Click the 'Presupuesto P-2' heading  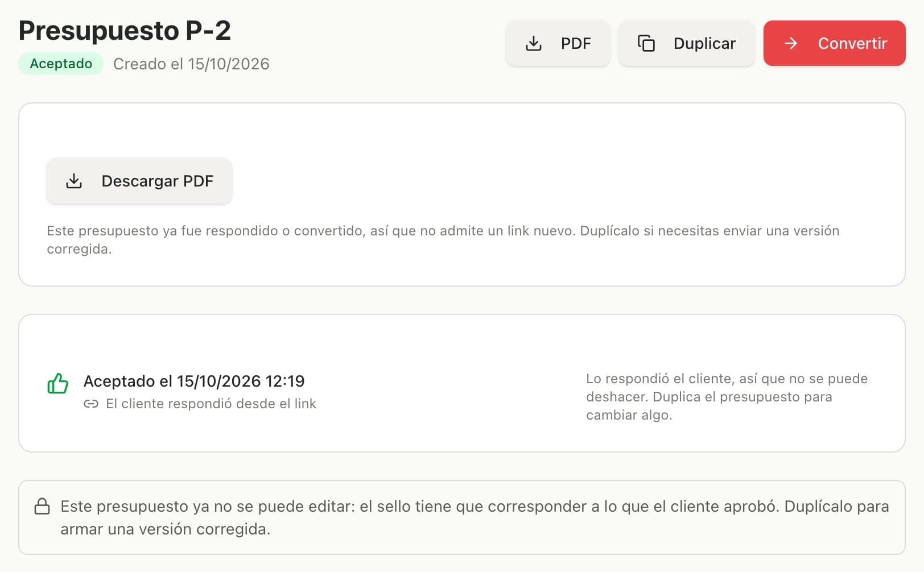click(x=125, y=30)
